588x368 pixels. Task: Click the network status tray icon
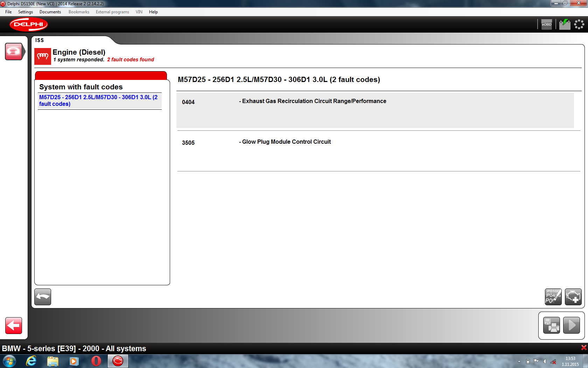(x=553, y=362)
